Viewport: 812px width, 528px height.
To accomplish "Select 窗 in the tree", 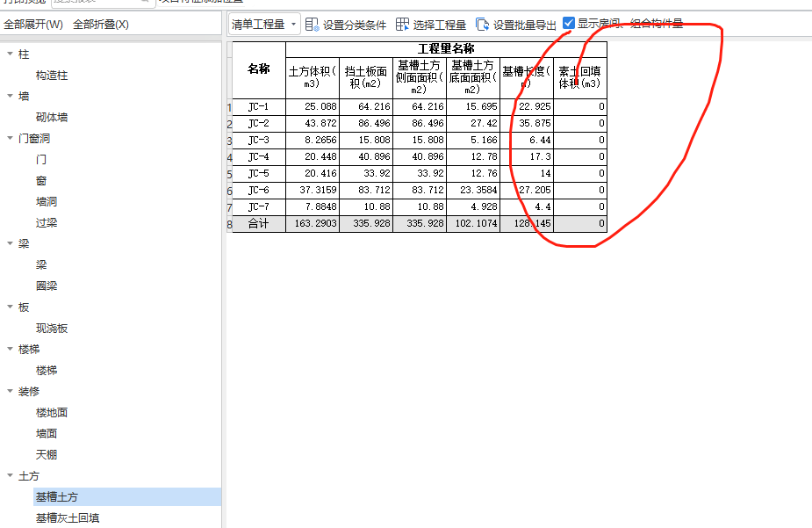I will click(x=41, y=181).
